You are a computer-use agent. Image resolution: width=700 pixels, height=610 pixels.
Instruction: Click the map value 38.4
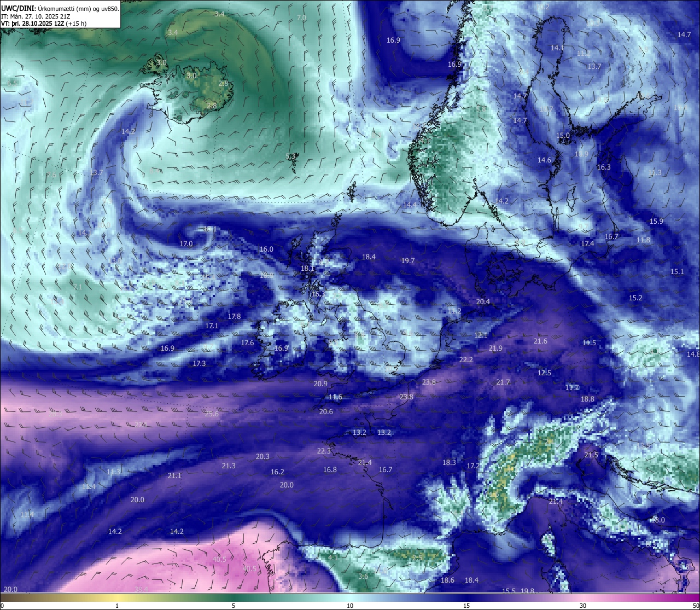click(141, 589)
